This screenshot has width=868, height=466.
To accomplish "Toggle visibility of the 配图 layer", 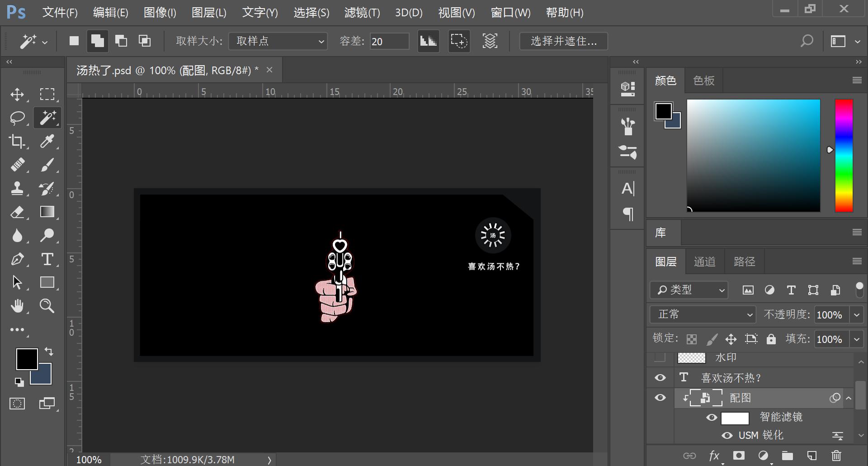I will pos(660,398).
